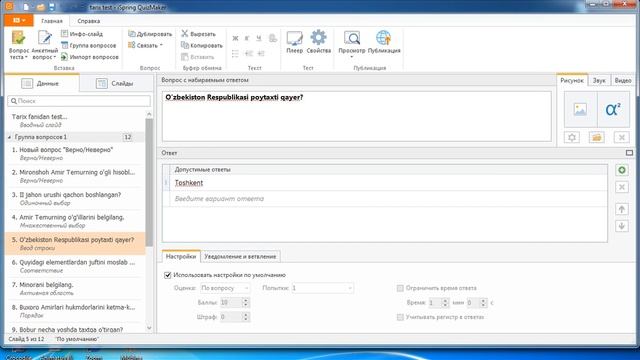Viewport: 640px width, 360px height.
Task: Select question 8 Buxoro Amirlari
Action: pyautogui.click(x=76, y=311)
